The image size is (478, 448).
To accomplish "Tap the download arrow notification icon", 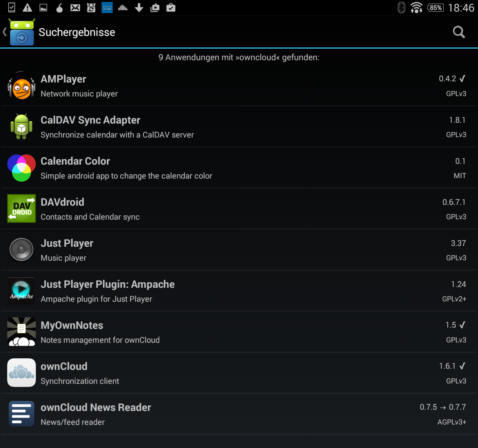I will tap(139, 8).
